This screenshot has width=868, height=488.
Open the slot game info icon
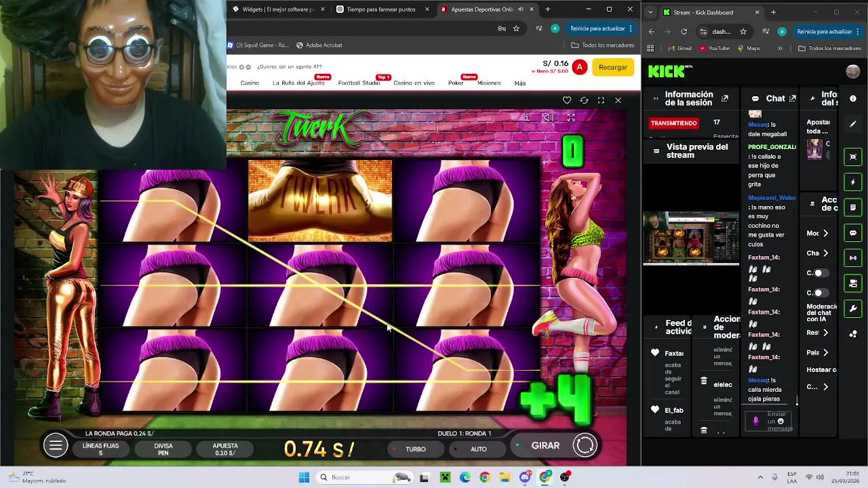pos(527,118)
